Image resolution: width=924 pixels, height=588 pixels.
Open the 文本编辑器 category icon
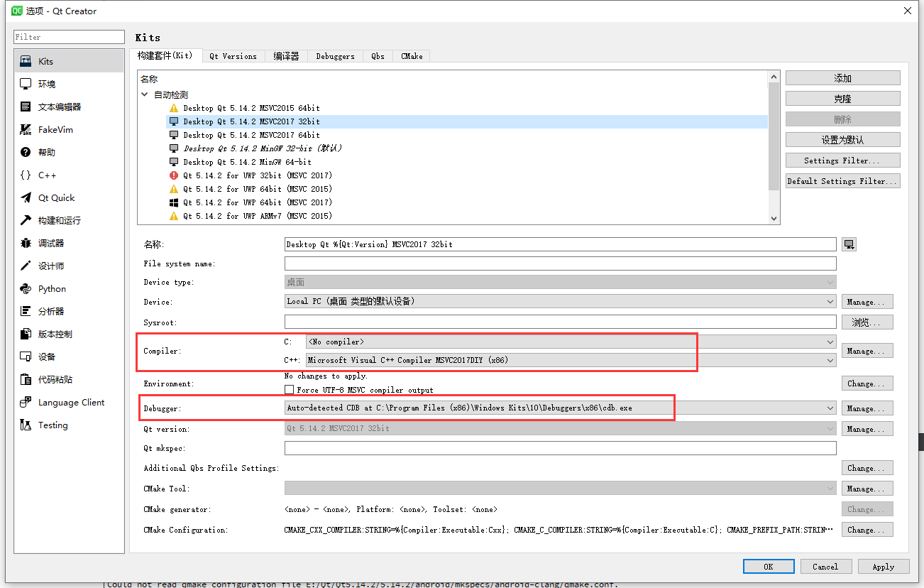pyautogui.click(x=26, y=107)
